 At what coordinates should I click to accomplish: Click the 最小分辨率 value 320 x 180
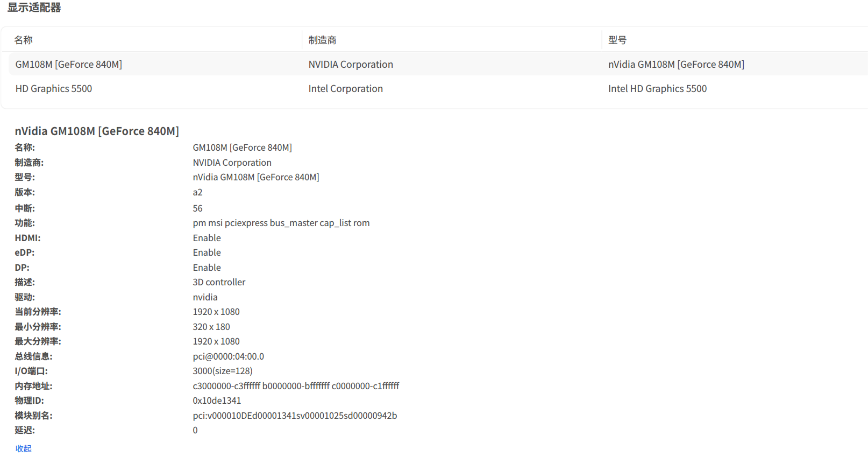pos(211,327)
